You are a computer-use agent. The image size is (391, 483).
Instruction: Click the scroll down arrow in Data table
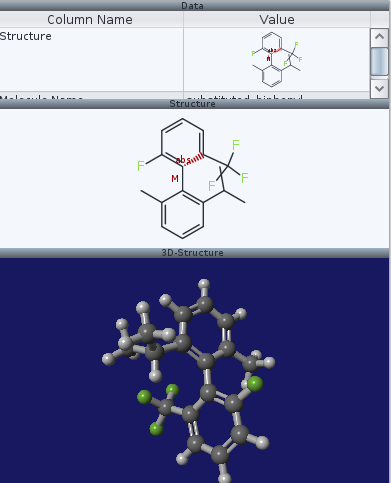click(x=379, y=89)
